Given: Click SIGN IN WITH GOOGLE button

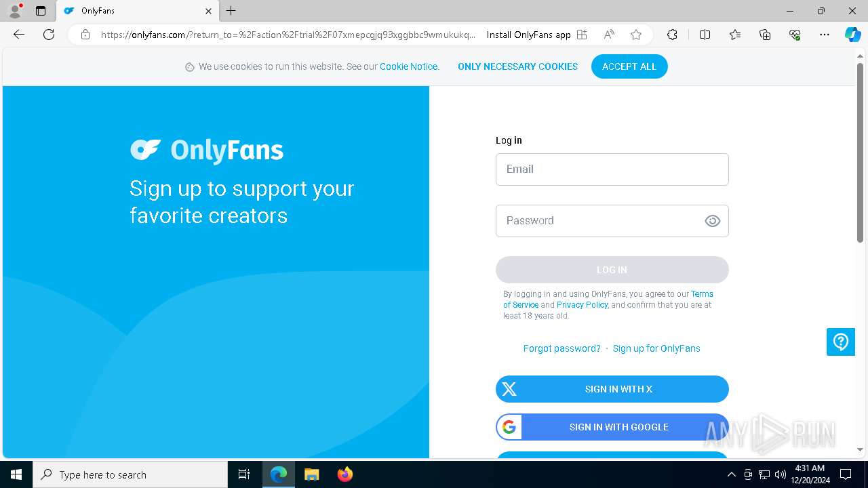Looking at the screenshot, I should click(612, 427).
